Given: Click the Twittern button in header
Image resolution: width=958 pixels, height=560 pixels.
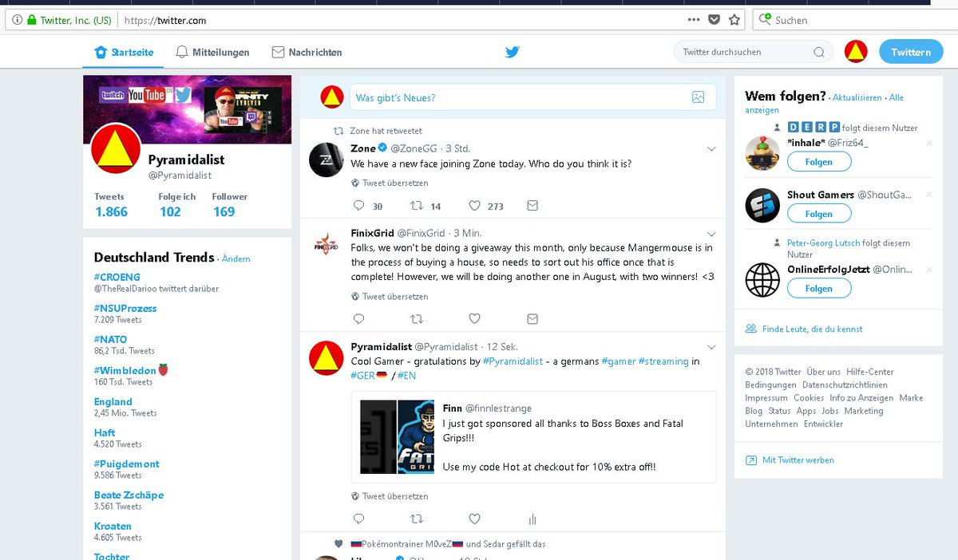Looking at the screenshot, I should tap(911, 52).
